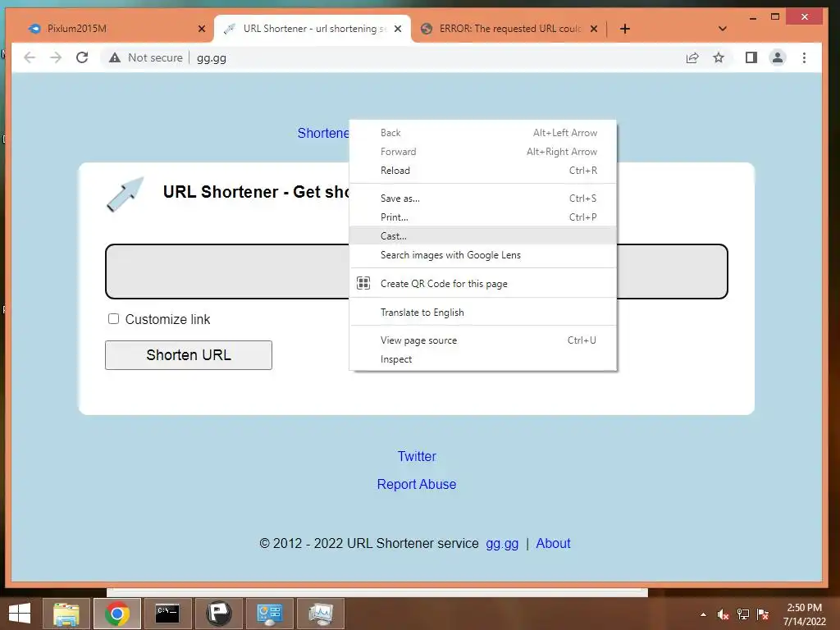Open the About footer link

pyautogui.click(x=553, y=543)
